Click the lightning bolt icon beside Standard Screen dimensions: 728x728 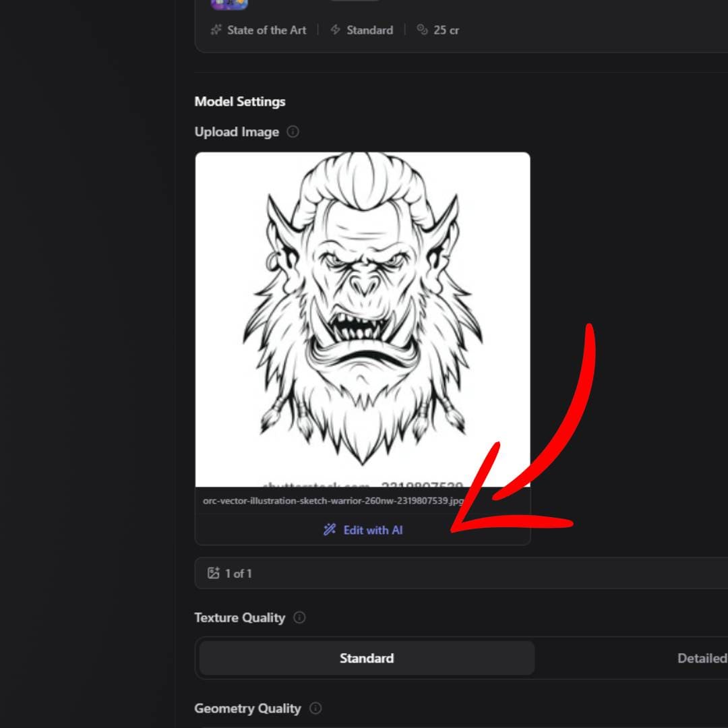pos(335,30)
